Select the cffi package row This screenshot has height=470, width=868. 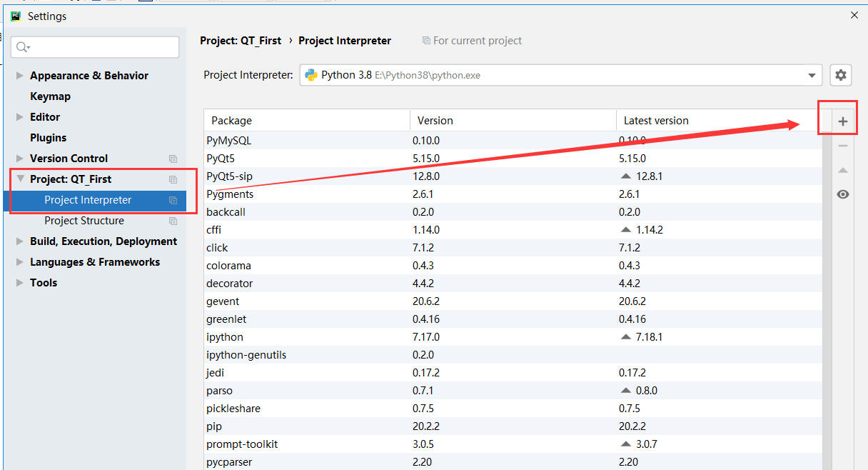coord(513,230)
